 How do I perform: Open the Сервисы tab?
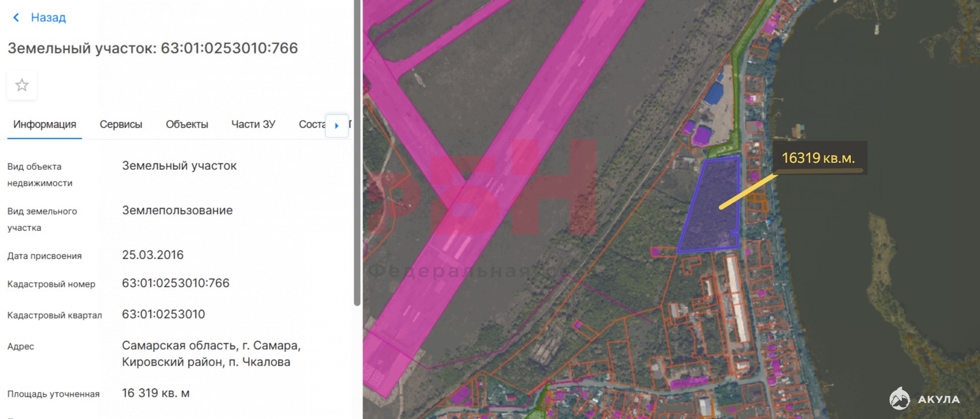point(121,125)
